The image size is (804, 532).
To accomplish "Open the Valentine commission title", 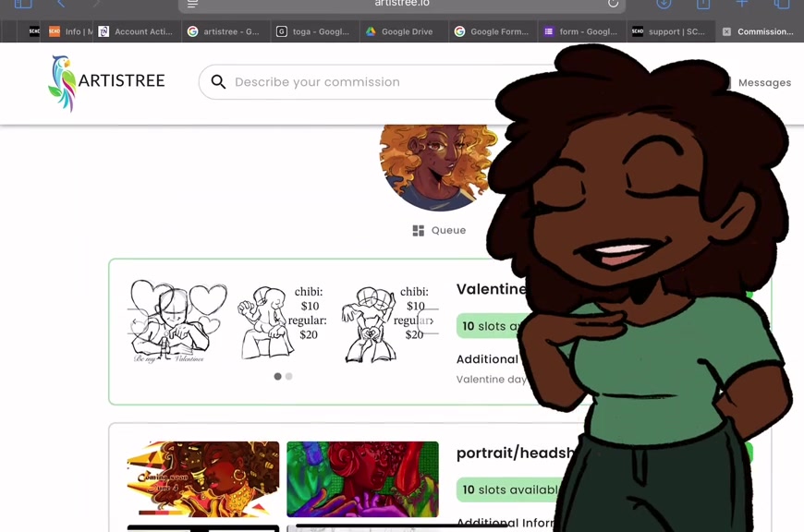I will pos(492,289).
